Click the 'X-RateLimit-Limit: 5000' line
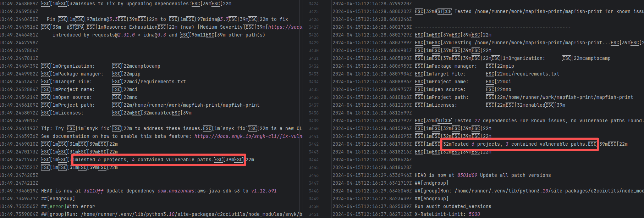 click(447, 214)
